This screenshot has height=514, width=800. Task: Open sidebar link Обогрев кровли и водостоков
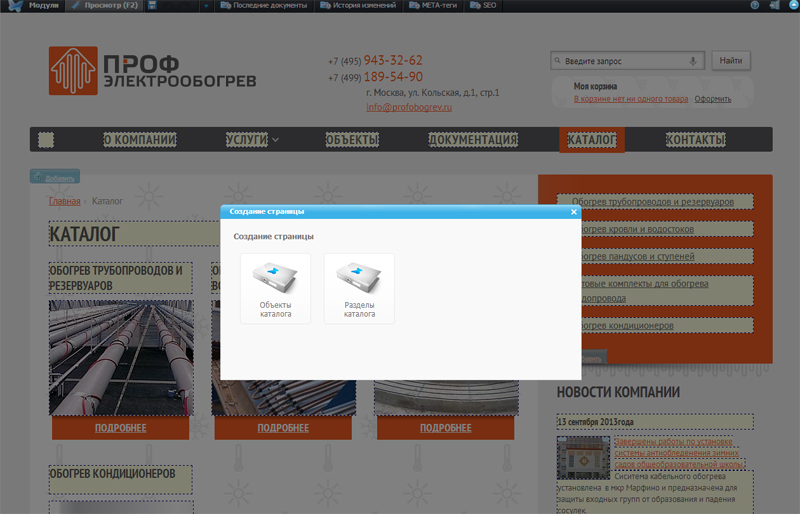coord(638,229)
